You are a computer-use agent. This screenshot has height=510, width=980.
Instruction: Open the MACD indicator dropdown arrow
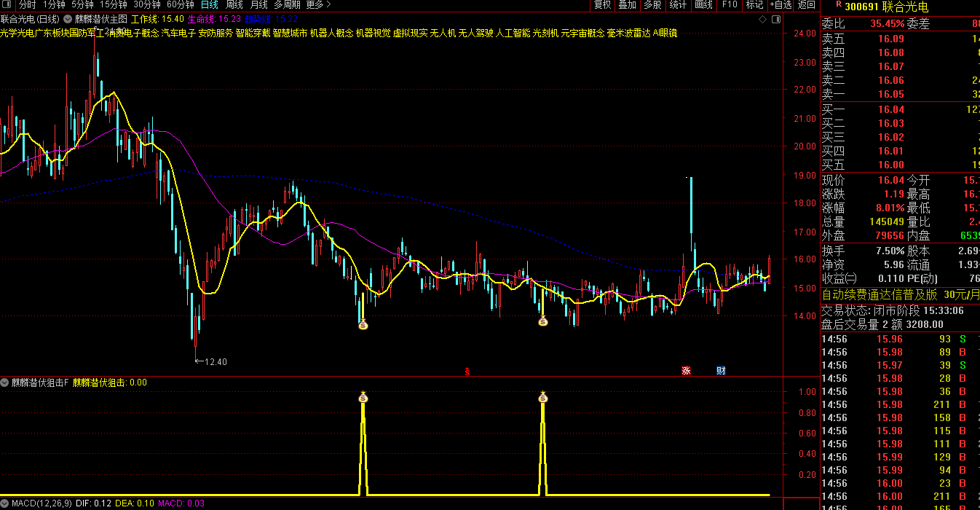coord(5,503)
